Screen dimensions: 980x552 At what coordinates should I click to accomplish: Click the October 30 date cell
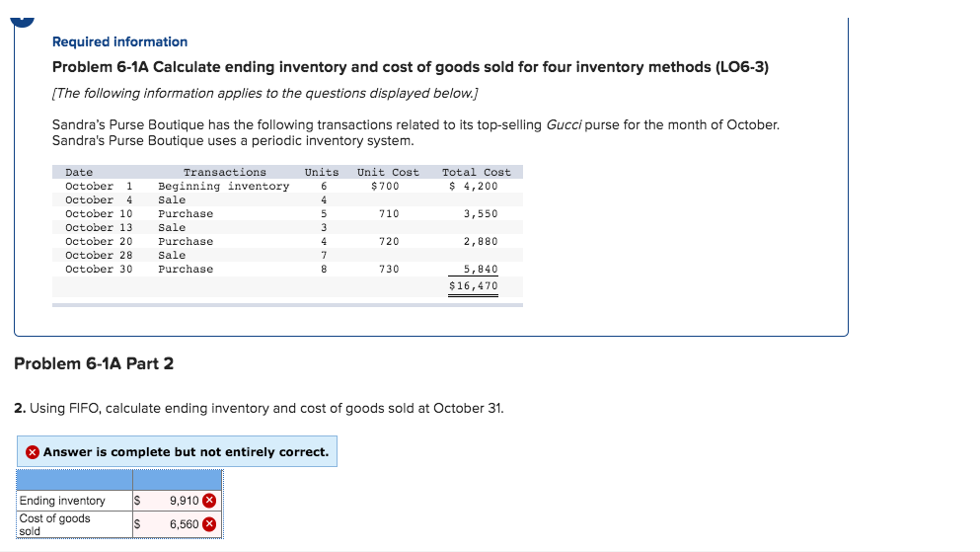(99, 269)
